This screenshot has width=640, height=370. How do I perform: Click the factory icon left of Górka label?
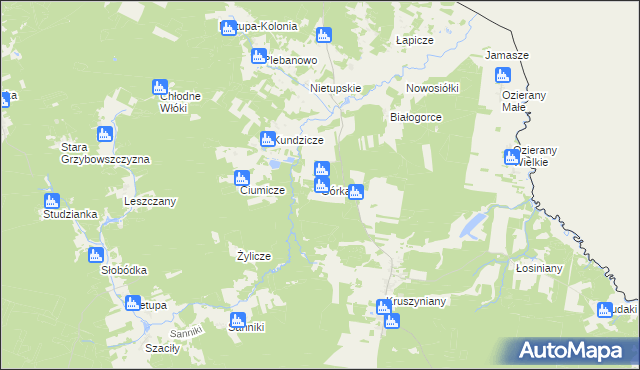point(322,185)
